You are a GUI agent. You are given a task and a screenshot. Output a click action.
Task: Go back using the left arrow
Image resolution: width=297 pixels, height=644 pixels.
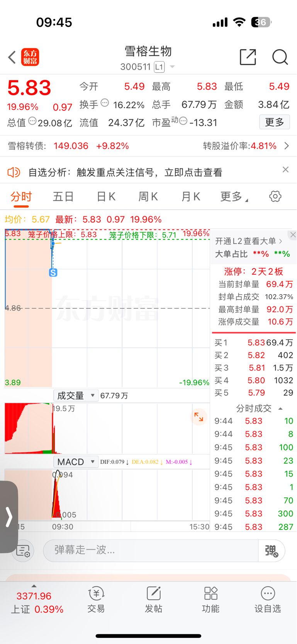pyautogui.click(x=12, y=58)
